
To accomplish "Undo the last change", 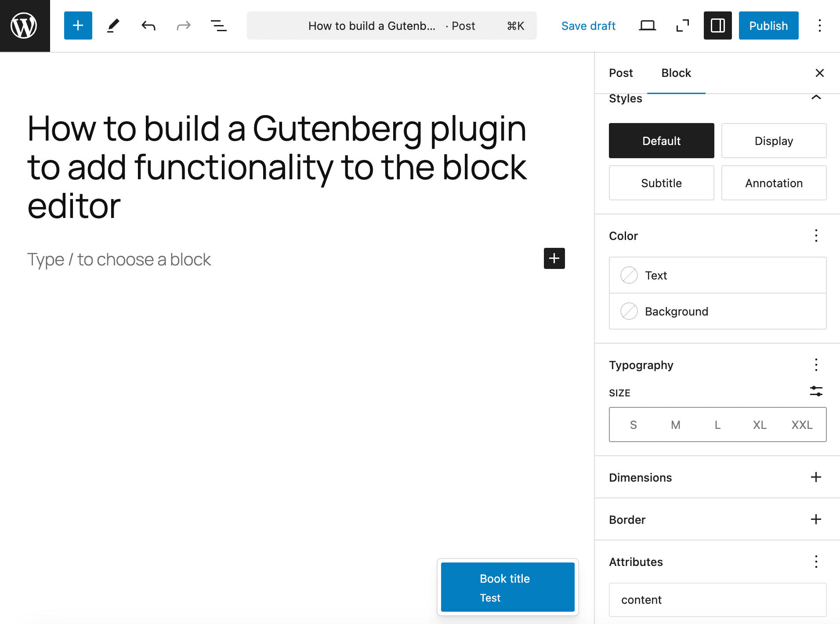I will point(148,25).
